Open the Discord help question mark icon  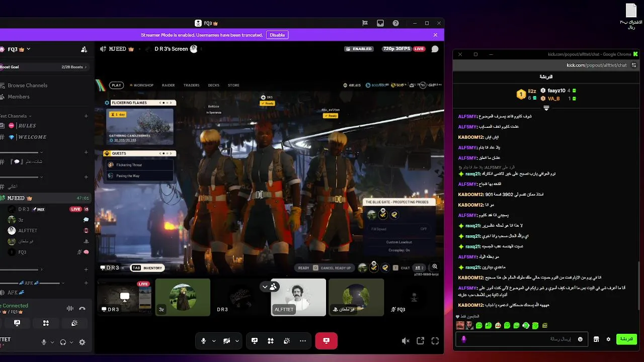396,23
